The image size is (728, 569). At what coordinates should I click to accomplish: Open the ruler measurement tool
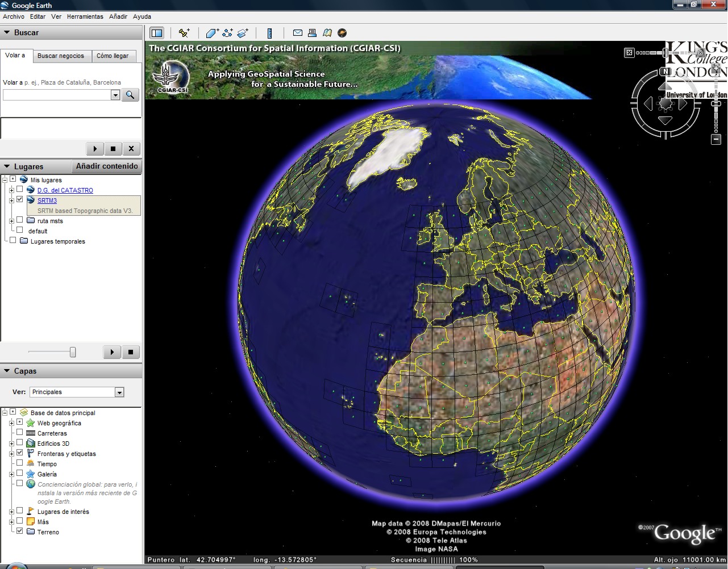(269, 33)
